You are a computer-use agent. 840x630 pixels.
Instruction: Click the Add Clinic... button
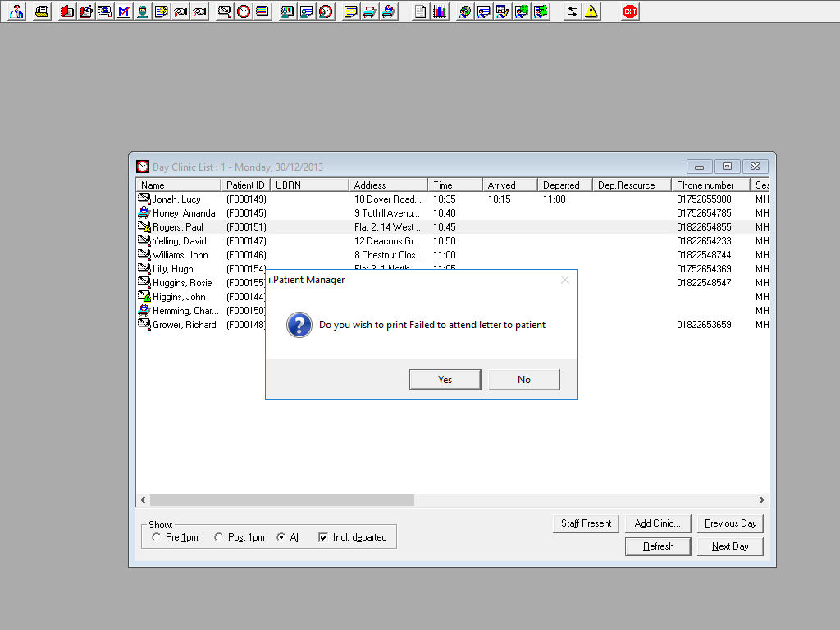658,523
